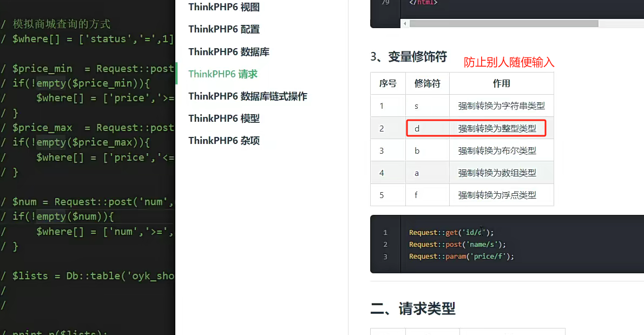This screenshot has height=335, width=644.
Task: Click the 作用 table header
Action: coord(502,83)
